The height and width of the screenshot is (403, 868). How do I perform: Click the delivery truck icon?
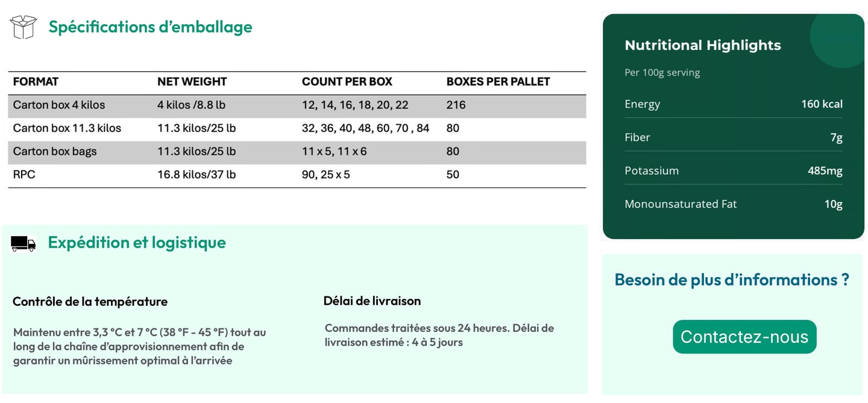tap(24, 243)
